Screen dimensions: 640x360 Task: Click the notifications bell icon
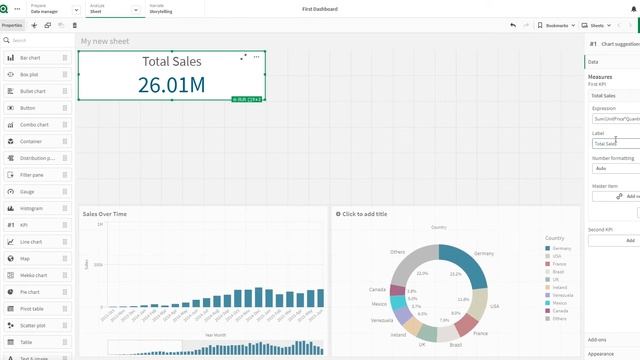[634, 9]
